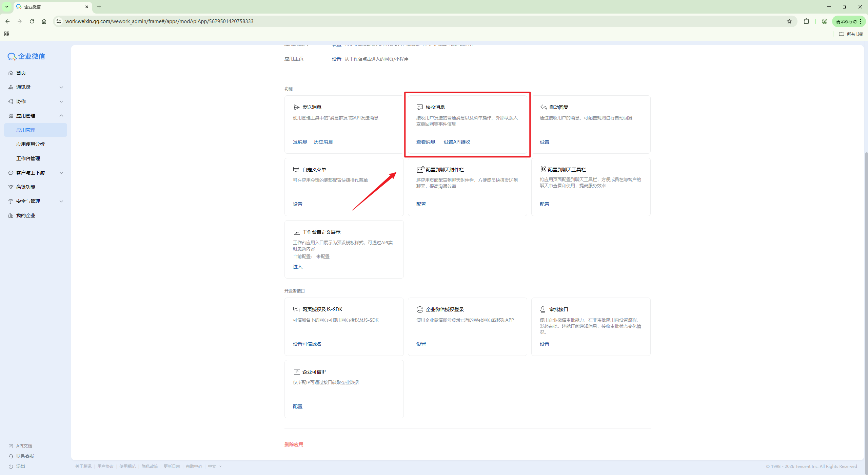Click the 客户与上下游 chat icon
Viewport: 868px width, 475px height.
pyautogui.click(x=11, y=173)
